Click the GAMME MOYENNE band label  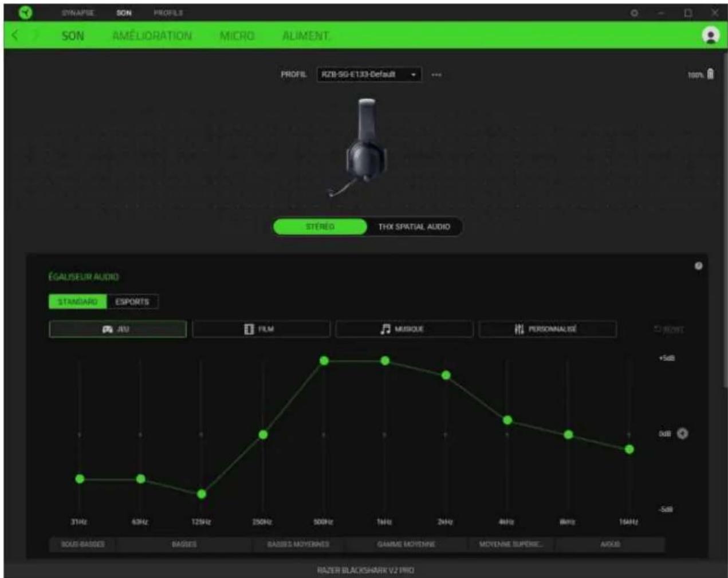click(x=406, y=544)
